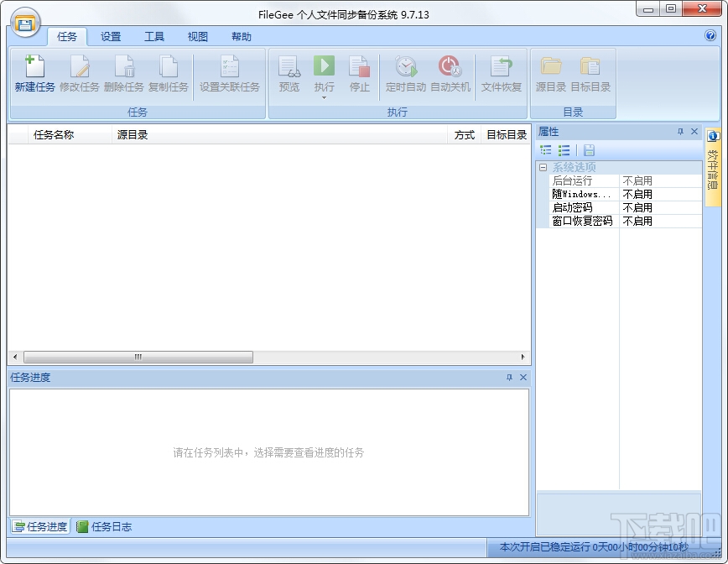Image resolution: width=728 pixels, height=564 pixels.
Task: Open the 工具 menu tab
Action: tap(153, 36)
